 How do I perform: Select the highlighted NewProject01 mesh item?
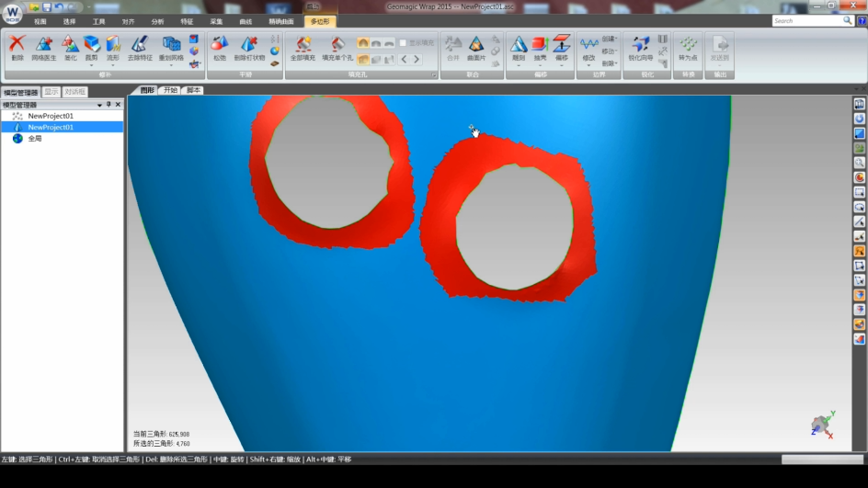51,128
